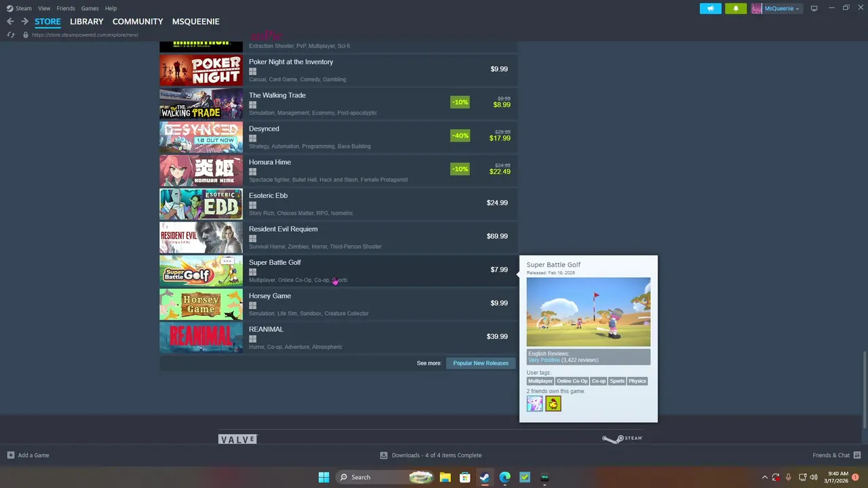868x488 pixels.
Task: Go back using the back arrow
Action: click(10, 22)
